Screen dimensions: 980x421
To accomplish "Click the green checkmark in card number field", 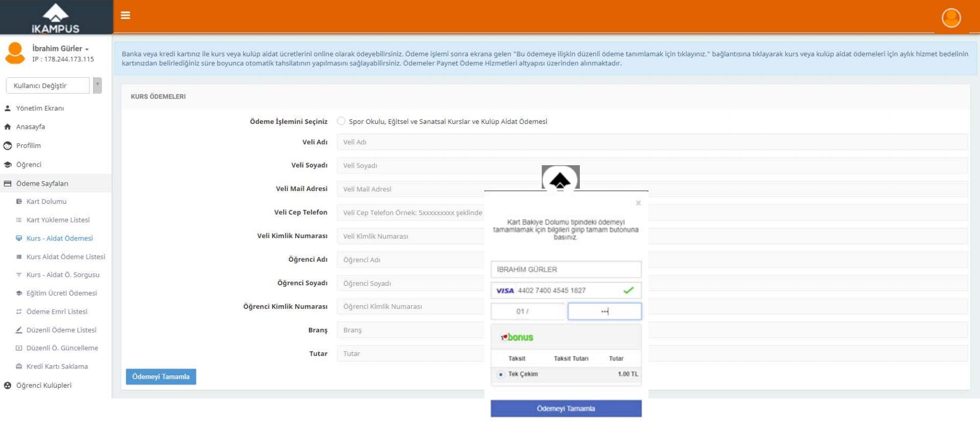I will pos(628,290).
